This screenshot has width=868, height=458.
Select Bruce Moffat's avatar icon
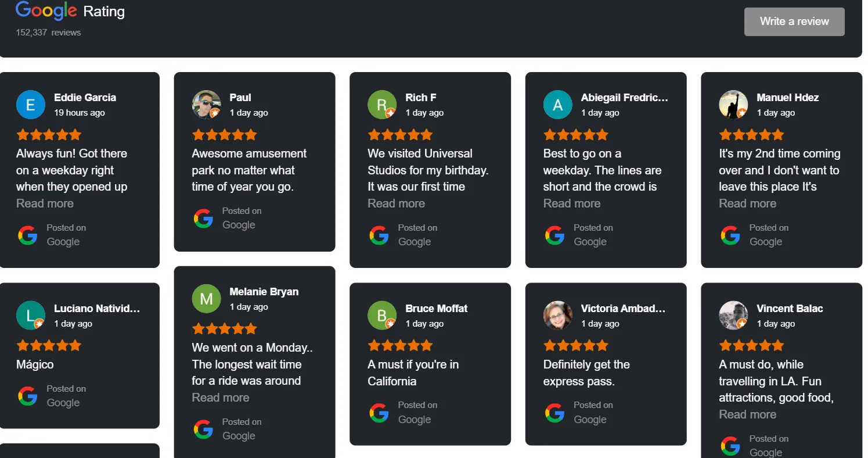382,315
